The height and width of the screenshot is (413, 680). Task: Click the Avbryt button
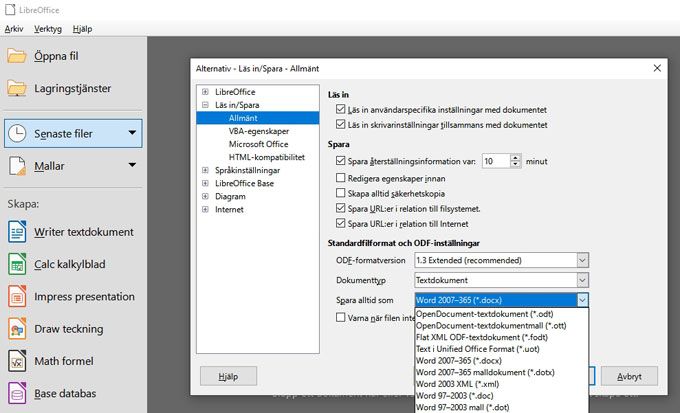pyautogui.click(x=629, y=376)
